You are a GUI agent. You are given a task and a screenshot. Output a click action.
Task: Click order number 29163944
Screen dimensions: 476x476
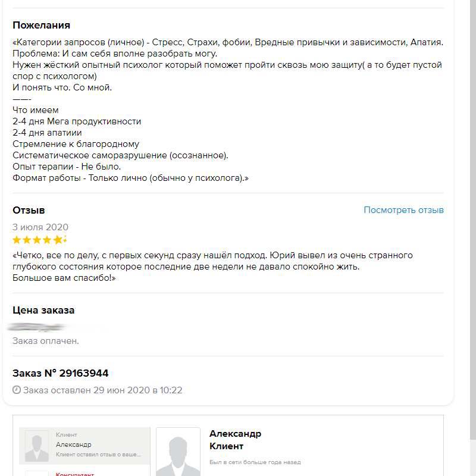click(60, 374)
